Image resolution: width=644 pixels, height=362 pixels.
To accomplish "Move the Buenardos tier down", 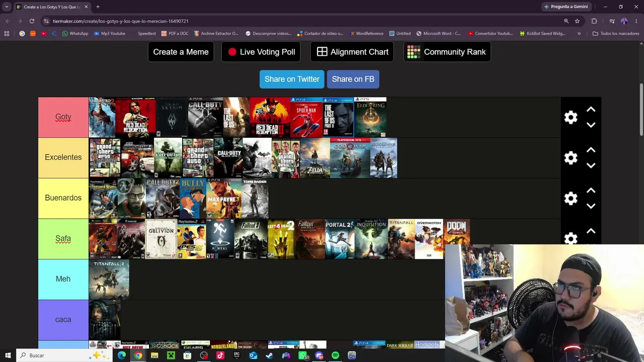I will coord(591,206).
